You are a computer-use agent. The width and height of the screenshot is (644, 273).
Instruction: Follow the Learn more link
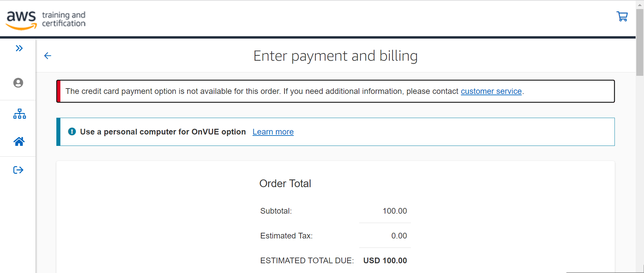pyautogui.click(x=273, y=132)
